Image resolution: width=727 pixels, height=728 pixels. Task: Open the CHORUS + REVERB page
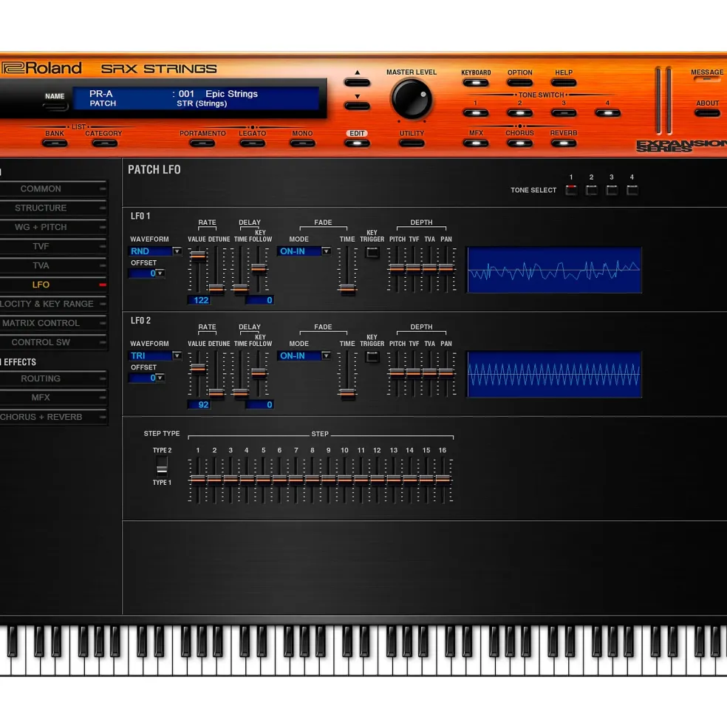53,417
